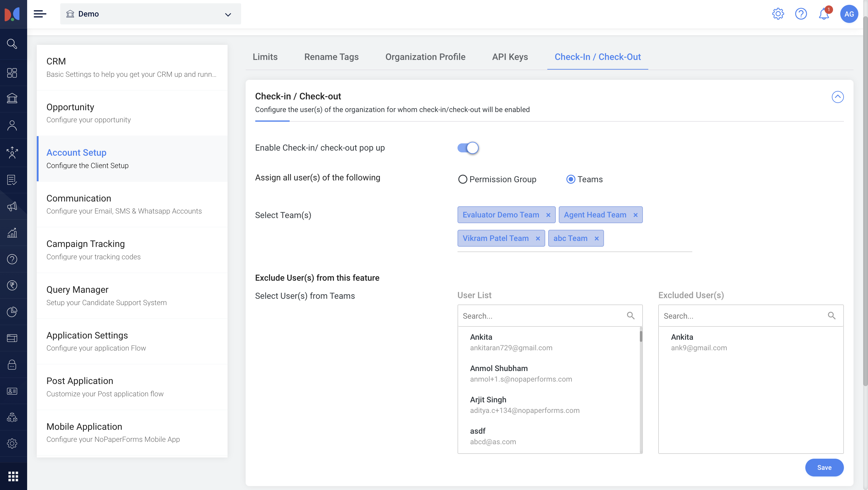Select Arjit Singh in User List

coord(549,405)
